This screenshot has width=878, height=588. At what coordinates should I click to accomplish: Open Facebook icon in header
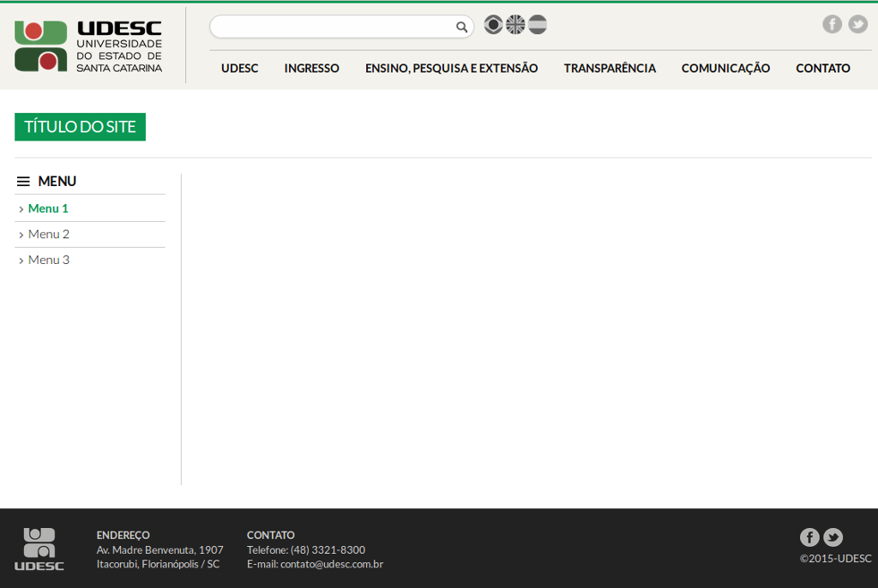pos(832,24)
